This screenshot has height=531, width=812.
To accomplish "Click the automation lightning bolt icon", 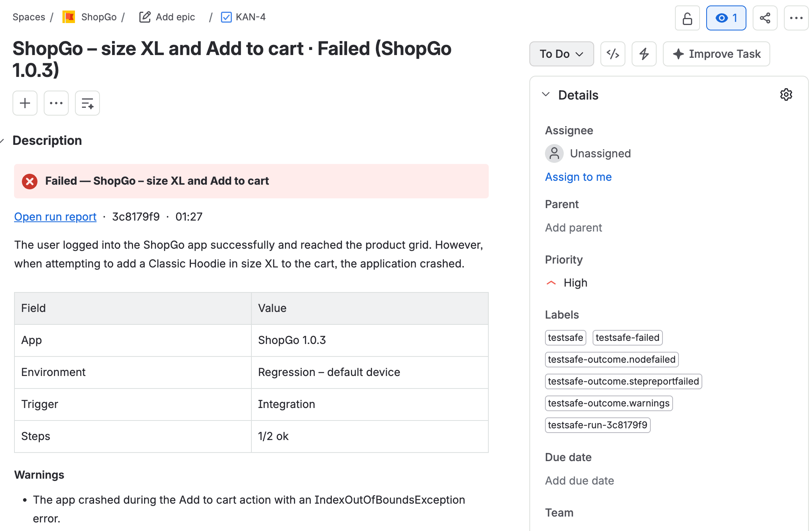I will pyautogui.click(x=644, y=54).
